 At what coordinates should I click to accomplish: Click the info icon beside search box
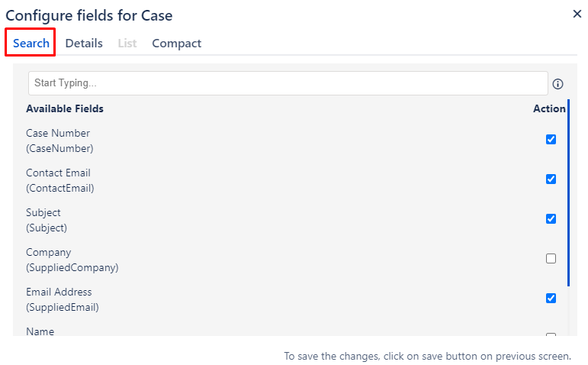(557, 84)
